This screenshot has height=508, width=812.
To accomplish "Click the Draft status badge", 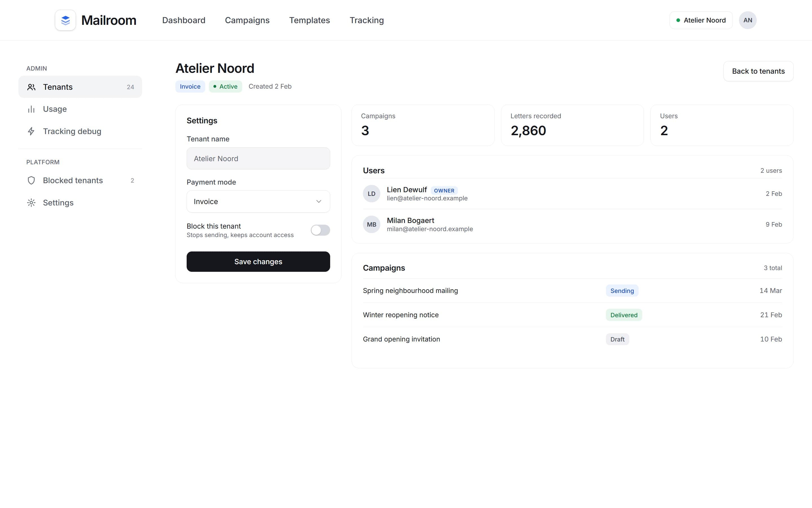I will coord(617,339).
